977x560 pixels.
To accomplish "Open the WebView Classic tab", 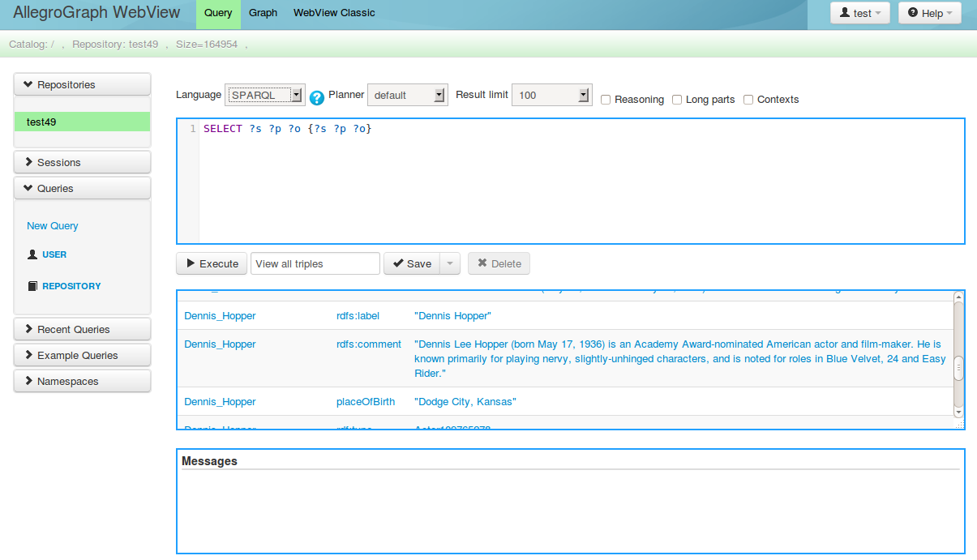I will (334, 13).
